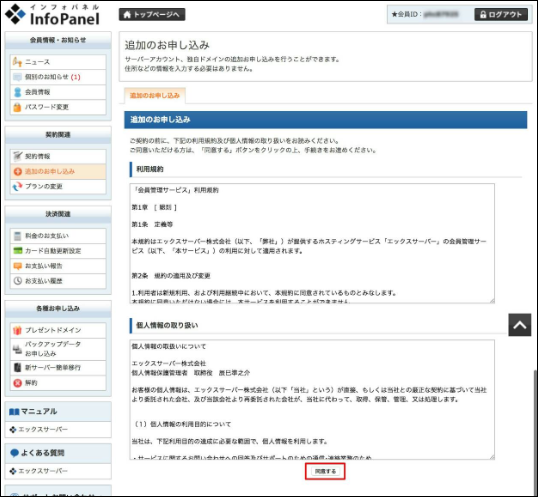Click the resize handle of 個人情報 text box
538x497 pixels.
(492, 457)
